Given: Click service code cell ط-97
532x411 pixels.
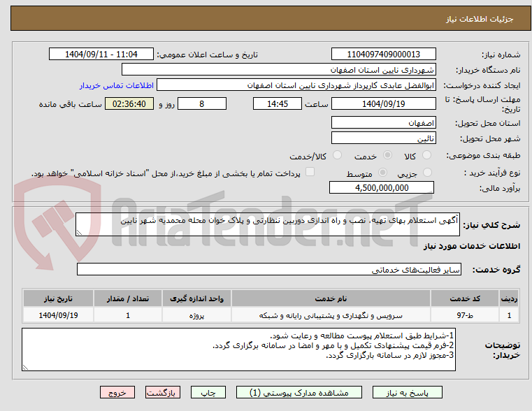Looking at the screenshot, I should (x=465, y=315).
